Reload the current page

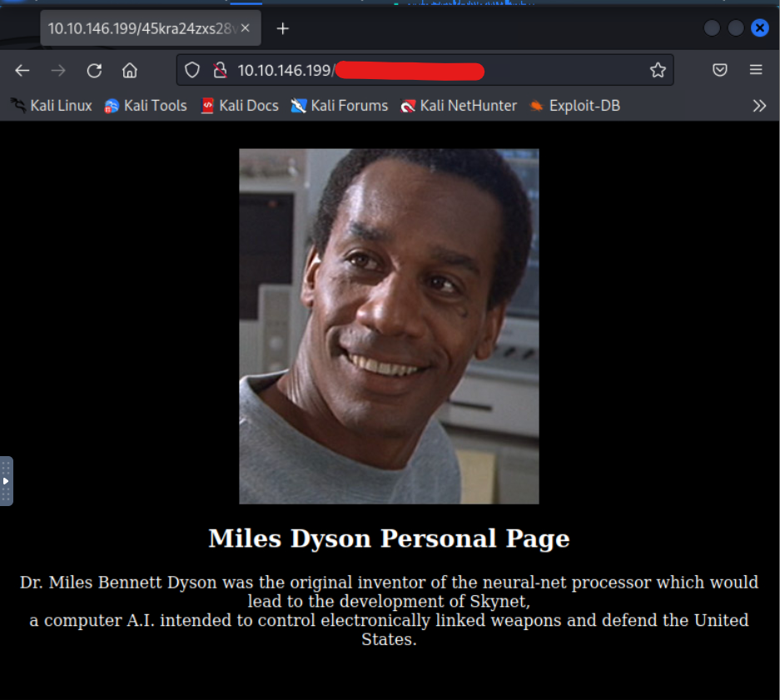[x=94, y=71]
